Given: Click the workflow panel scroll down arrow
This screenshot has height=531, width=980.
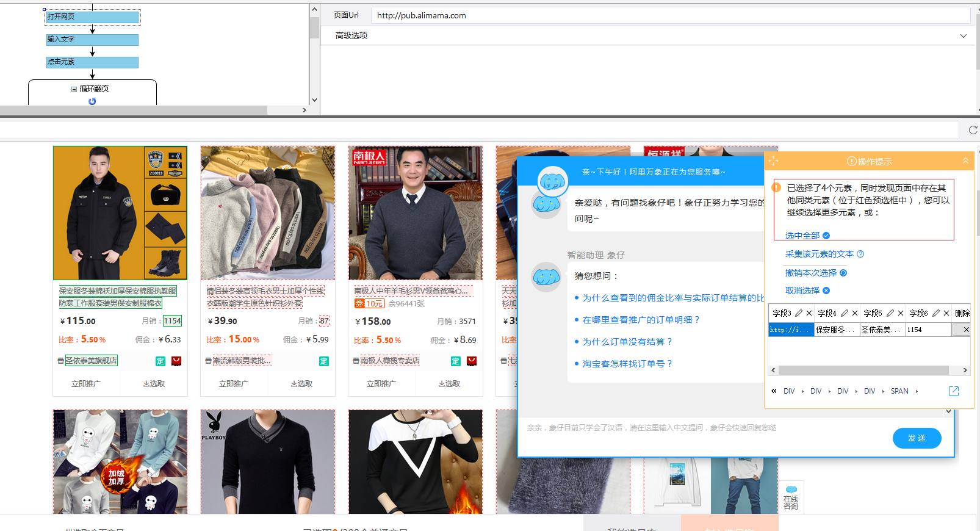Looking at the screenshot, I should coord(314,100).
